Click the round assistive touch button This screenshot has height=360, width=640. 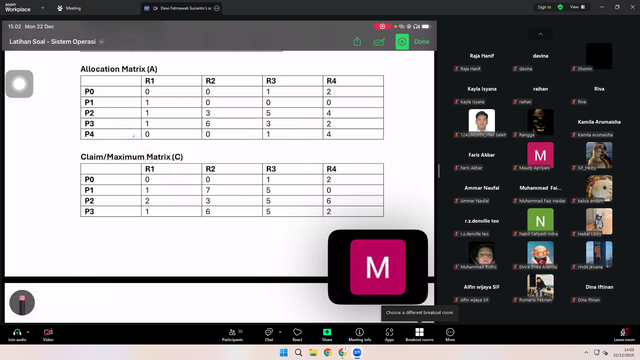19,84
